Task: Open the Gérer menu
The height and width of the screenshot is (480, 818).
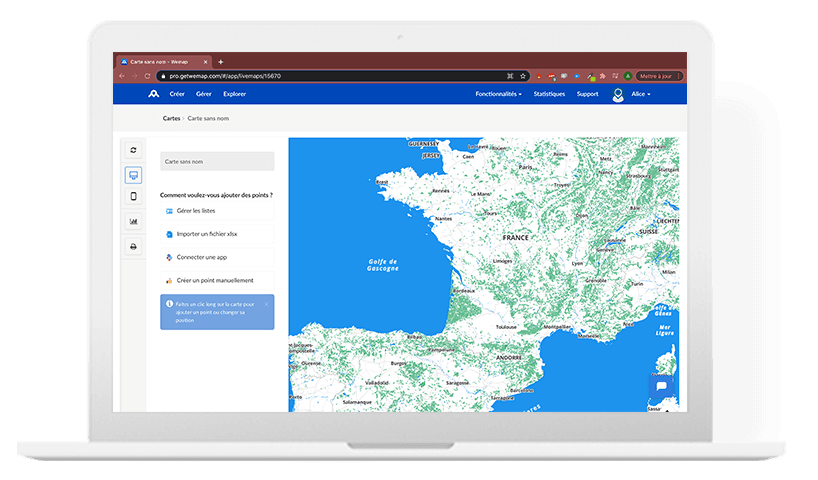Action: coord(203,94)
